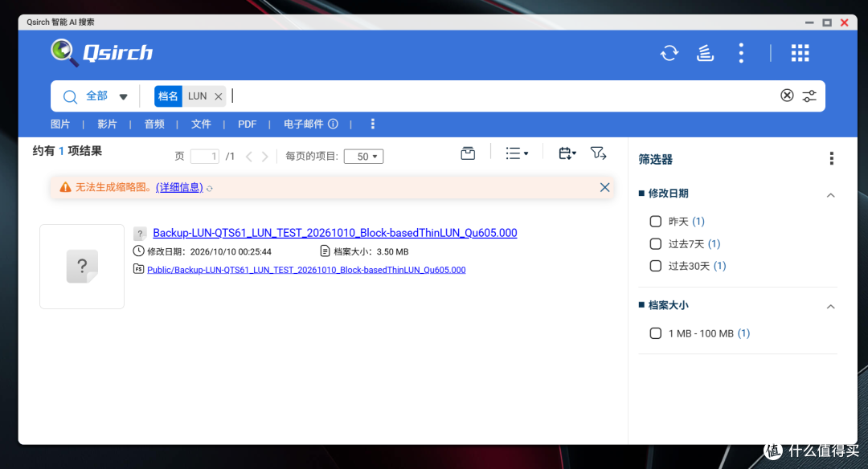Collapse the 档案大小 section
Viewport: 868px width, 469px height.
[x=830, y=307]
